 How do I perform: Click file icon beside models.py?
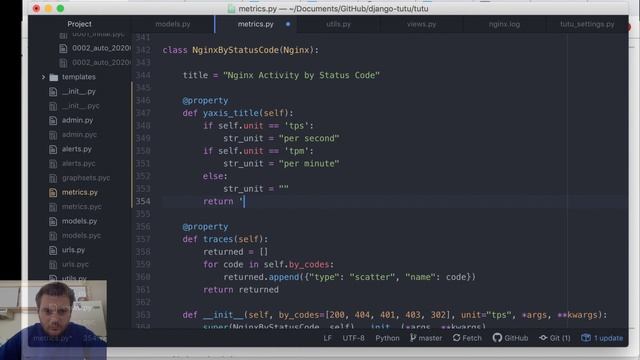[53, 221]
